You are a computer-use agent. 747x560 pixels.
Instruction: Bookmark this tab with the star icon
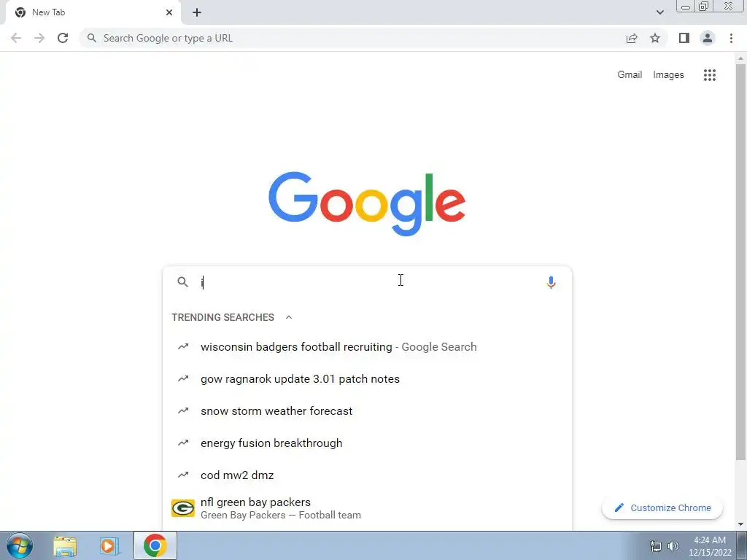point(655,38)
